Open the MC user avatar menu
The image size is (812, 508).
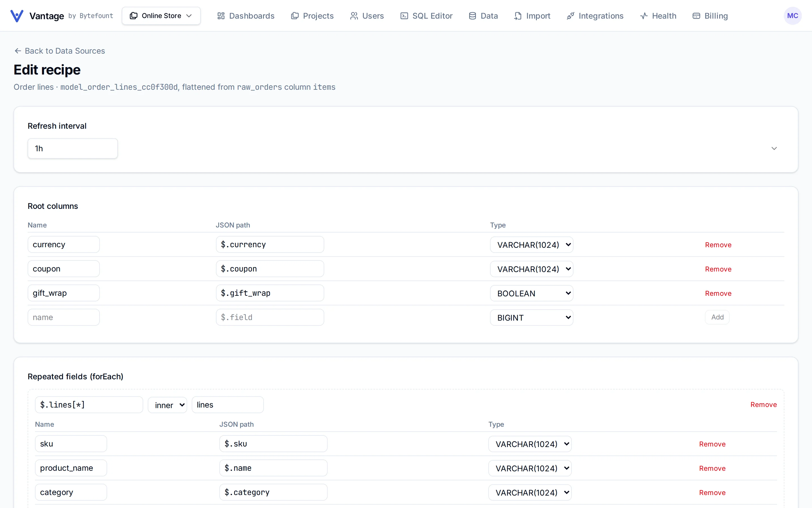point(793,16)
